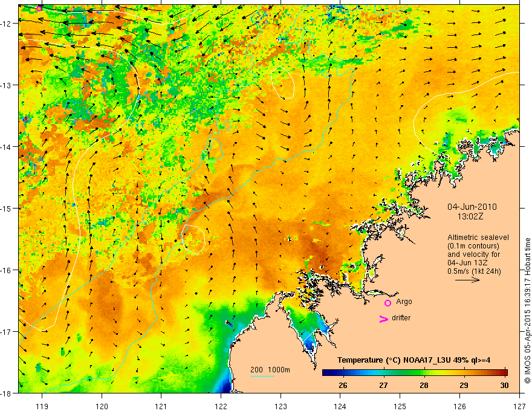
Task: Click longitude axis label 120
Action: pos(102,406)
